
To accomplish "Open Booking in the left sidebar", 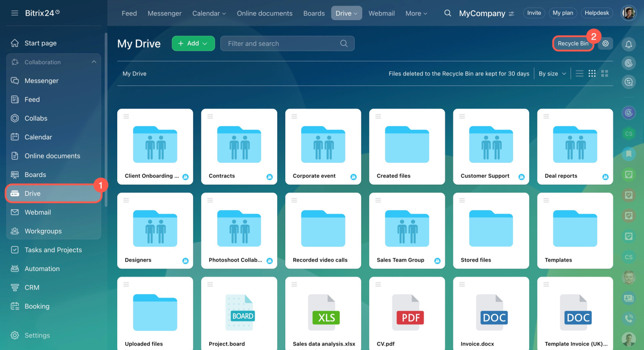I will click(x=37, y=306).
